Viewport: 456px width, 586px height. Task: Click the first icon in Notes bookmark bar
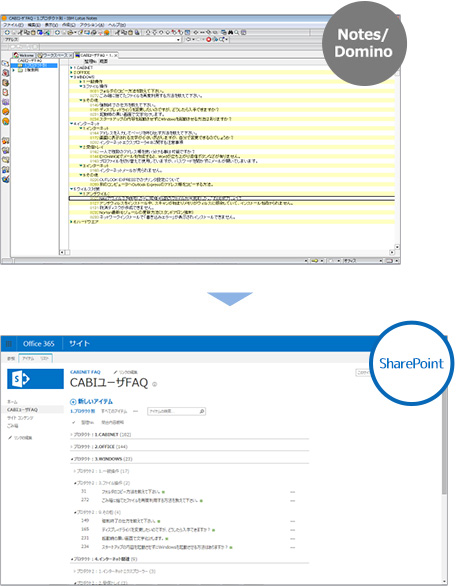[x=5, y=63]
